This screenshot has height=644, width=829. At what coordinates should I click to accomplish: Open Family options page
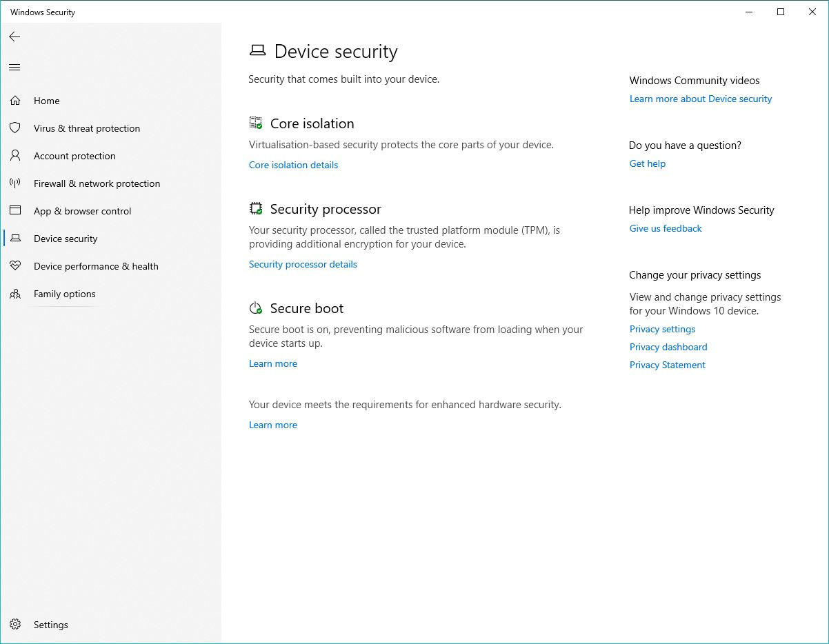pyautogui.click(x=110, y=294)
